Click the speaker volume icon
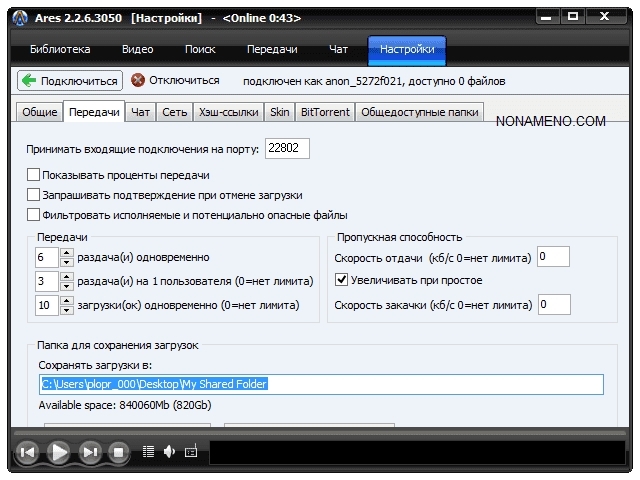This screenshot has height=480, width=640. (169, 452)
